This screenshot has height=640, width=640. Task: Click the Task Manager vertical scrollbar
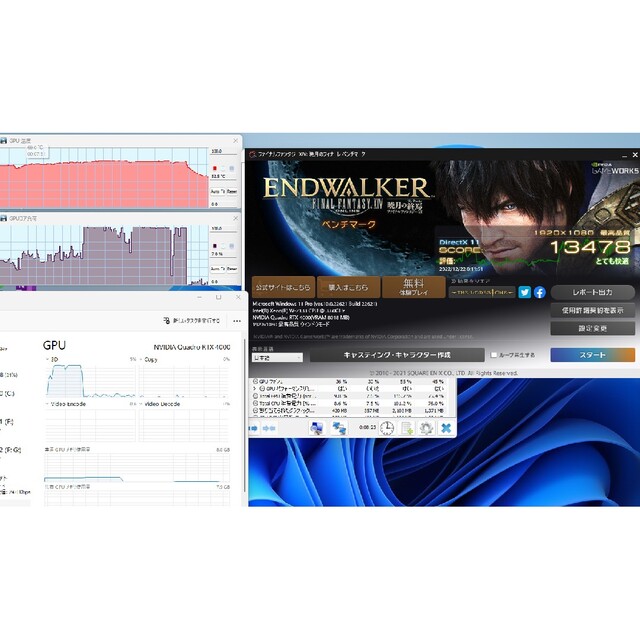pyautogui.click(x=244, y=418)
